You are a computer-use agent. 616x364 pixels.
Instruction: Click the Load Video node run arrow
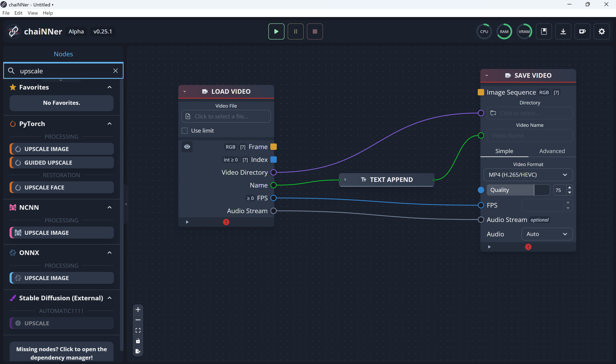187,222
